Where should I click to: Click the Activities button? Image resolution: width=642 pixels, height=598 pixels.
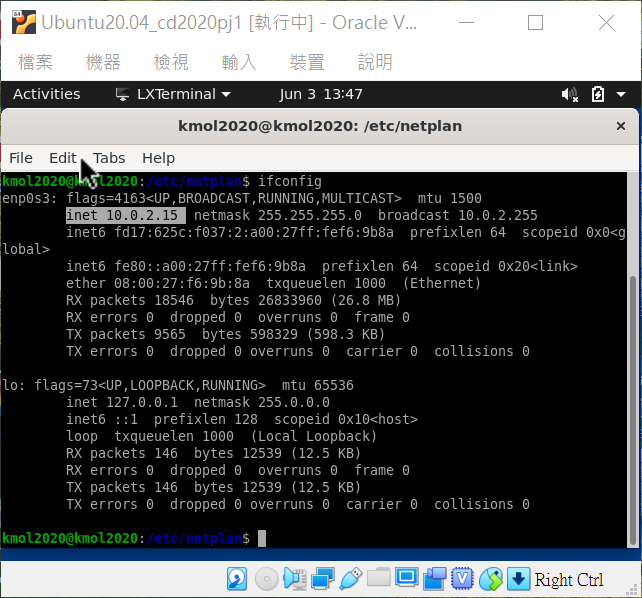[47, 95]
